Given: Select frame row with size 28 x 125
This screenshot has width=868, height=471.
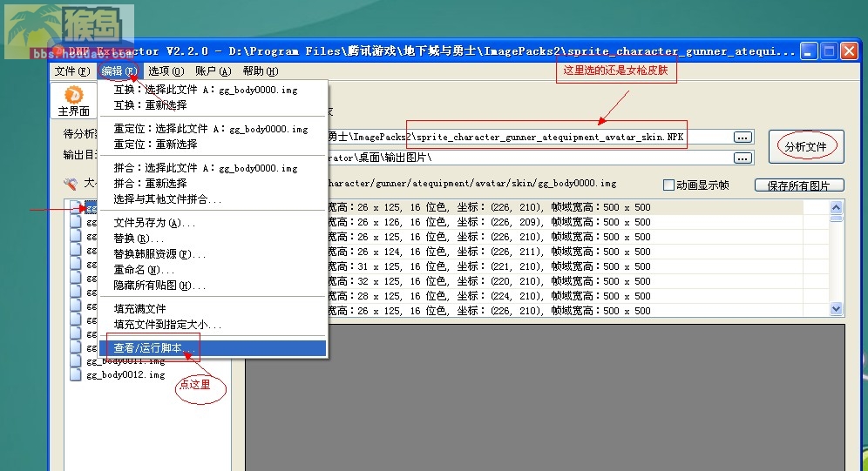Looking at the screenshot, I should coord(565,296).
